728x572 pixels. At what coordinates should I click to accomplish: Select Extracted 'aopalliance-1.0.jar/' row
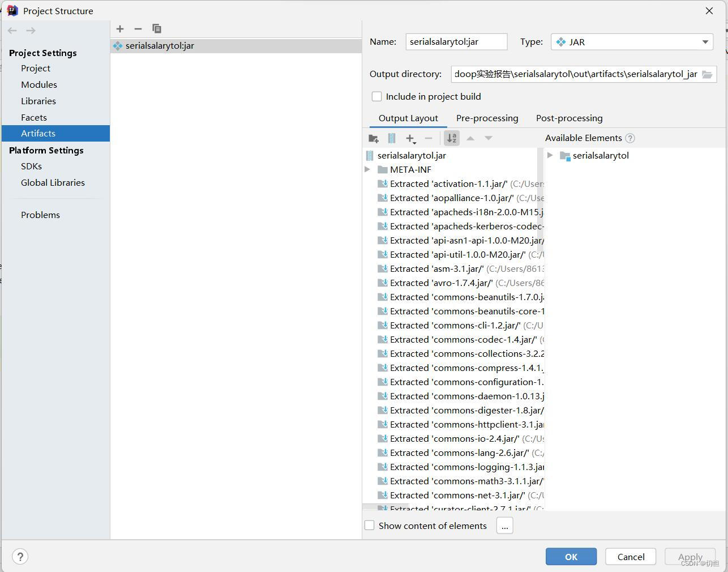click(453, 198)
